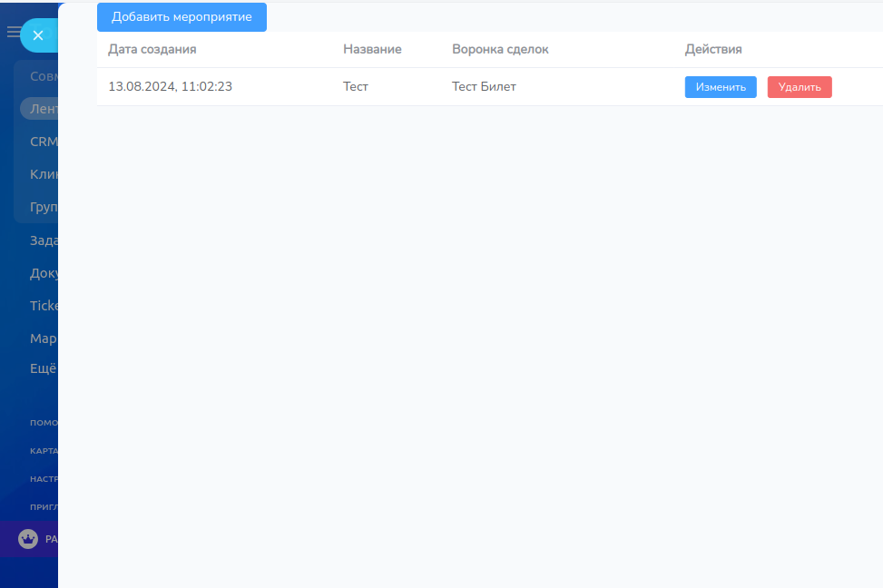Open the Мар sidebar menu item
This screenshot has width=883, height=588.
point(44,338)
